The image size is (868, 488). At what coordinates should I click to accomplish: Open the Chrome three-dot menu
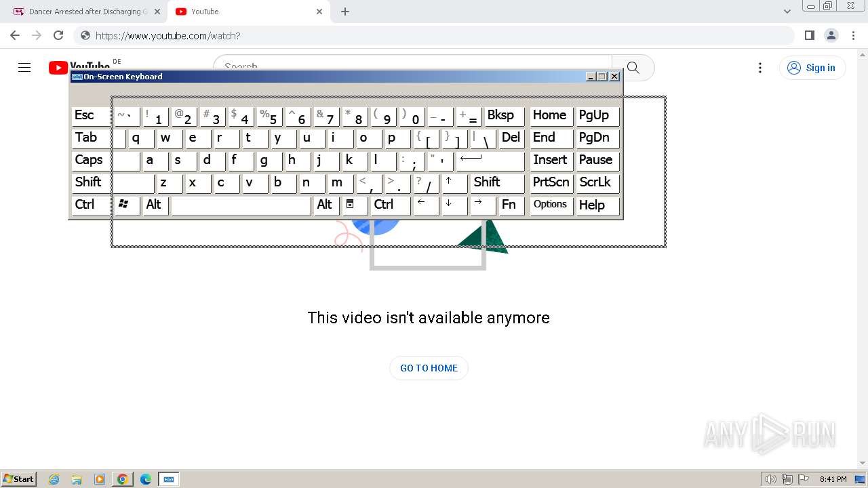click(x=853, y=35)
